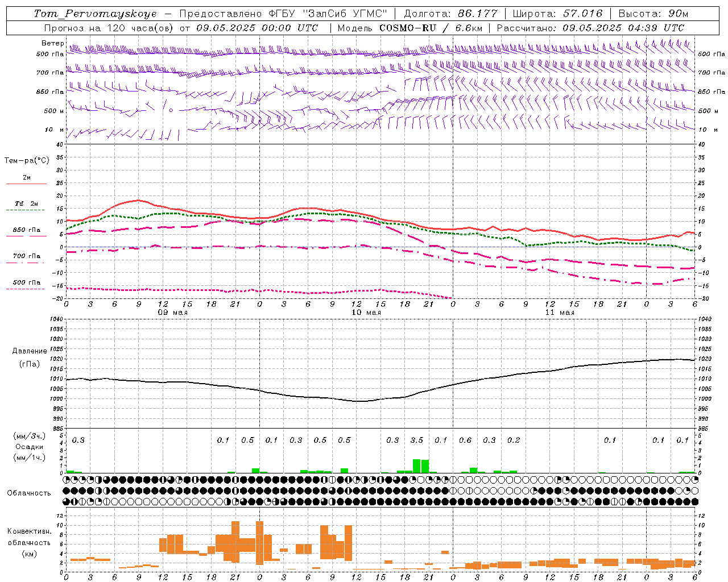Click the 850 гПа temperature legend entry
Viewport: 728px width, 582px height.
tap(26, 232)
